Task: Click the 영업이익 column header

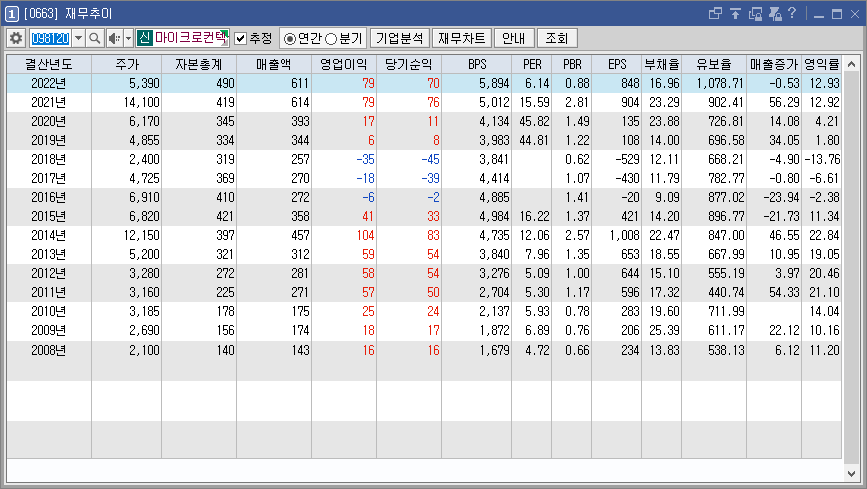Action: click(x=344, y=64)
